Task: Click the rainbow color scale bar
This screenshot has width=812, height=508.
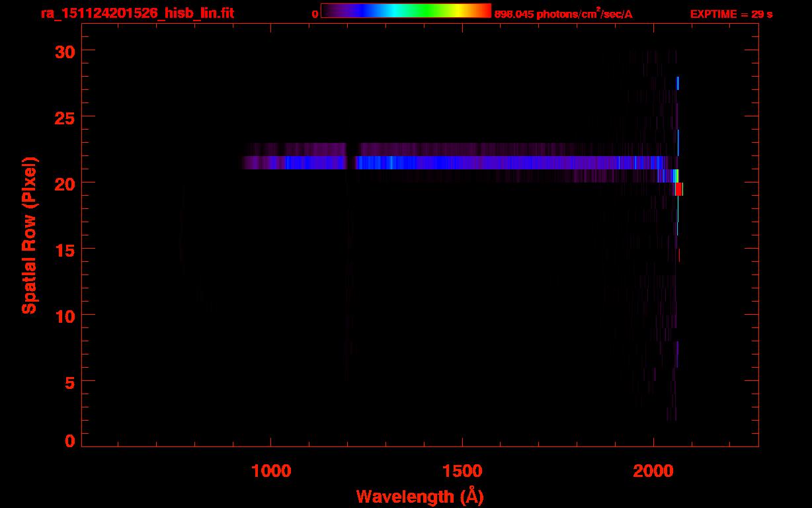Action: [406, 11]
